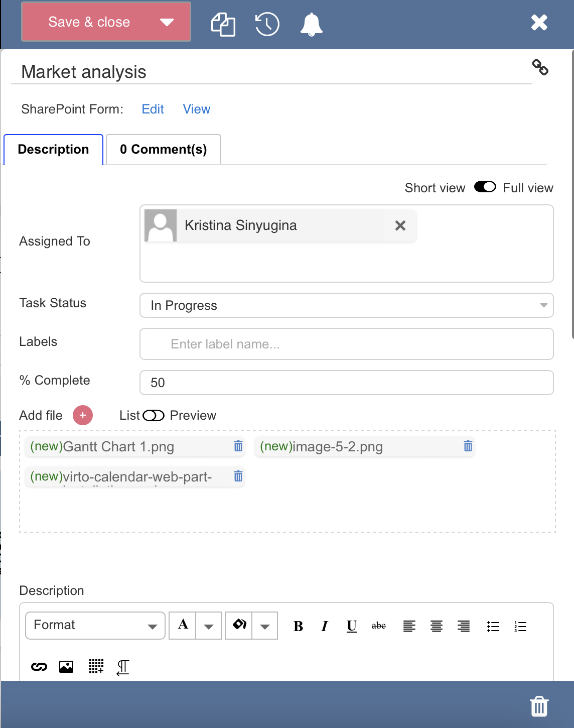The image size is (574, 728).
Task: Click the copy task icon
Action: 223,24
